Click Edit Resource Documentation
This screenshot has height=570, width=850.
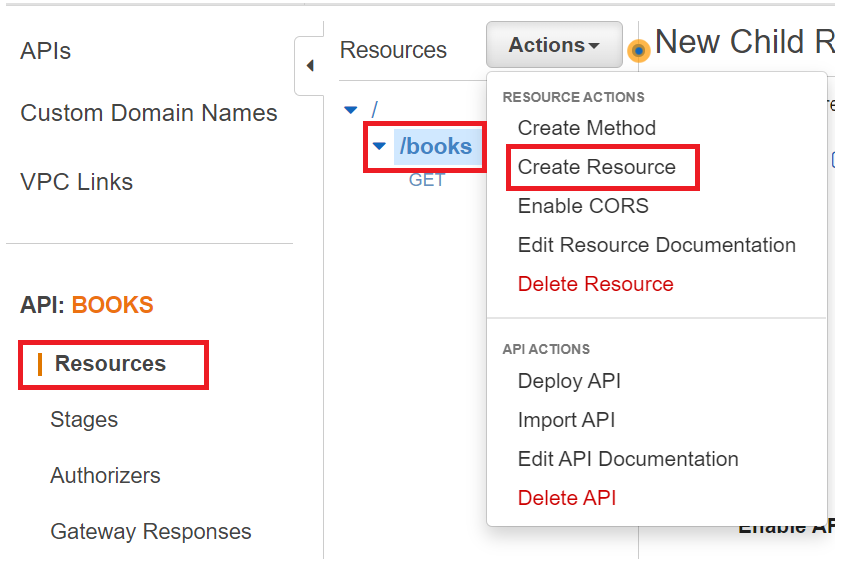(x=657, y=245)
